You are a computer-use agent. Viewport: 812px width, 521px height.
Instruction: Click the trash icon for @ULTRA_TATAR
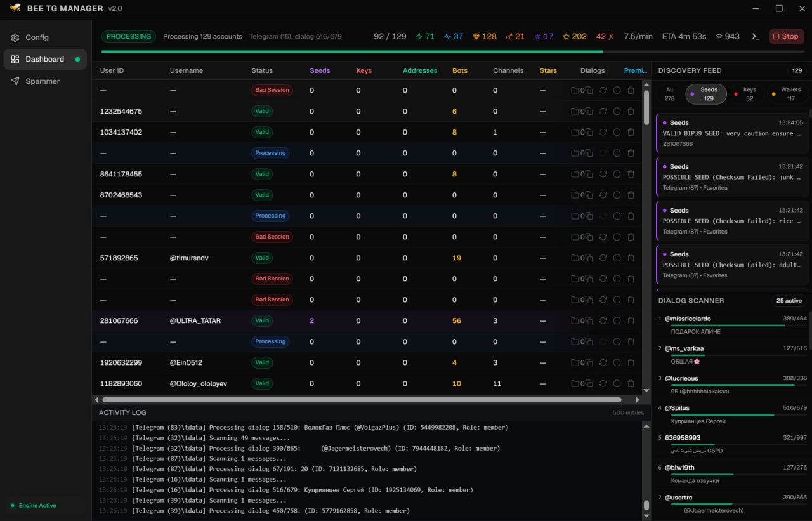coord(631,320)
